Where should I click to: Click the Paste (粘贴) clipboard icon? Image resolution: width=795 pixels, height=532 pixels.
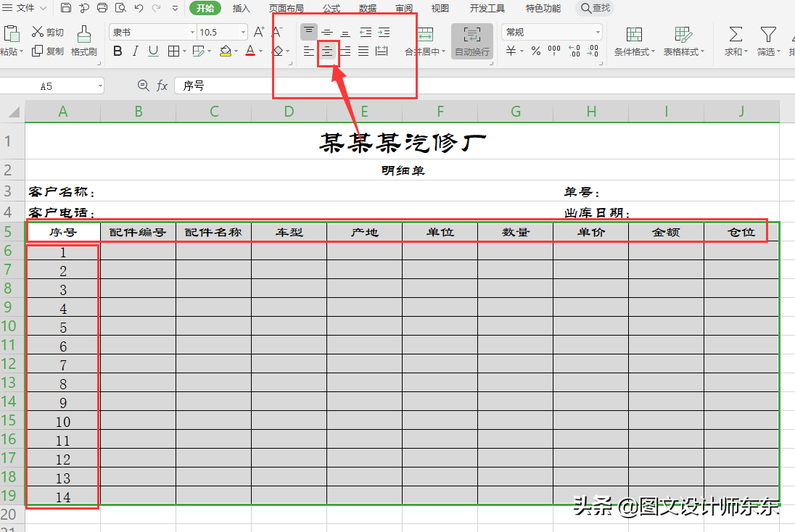12,35
